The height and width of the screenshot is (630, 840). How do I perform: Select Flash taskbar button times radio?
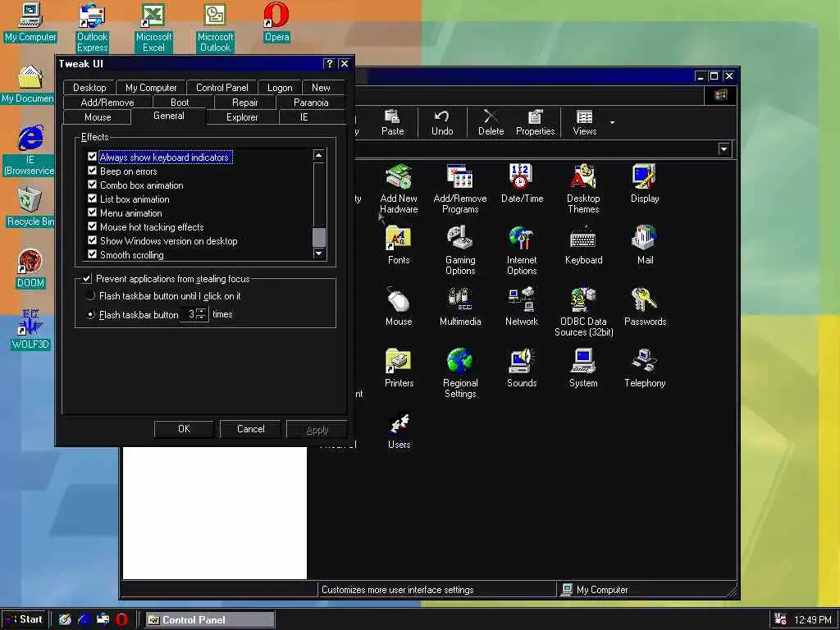pos(90,314)
